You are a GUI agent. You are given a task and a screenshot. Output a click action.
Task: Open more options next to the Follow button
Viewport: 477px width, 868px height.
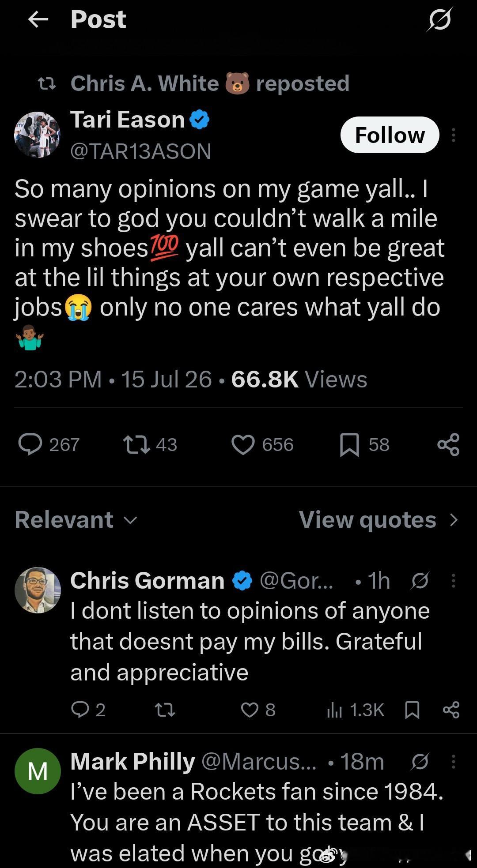pyautogui.click(x=454, y=135)
